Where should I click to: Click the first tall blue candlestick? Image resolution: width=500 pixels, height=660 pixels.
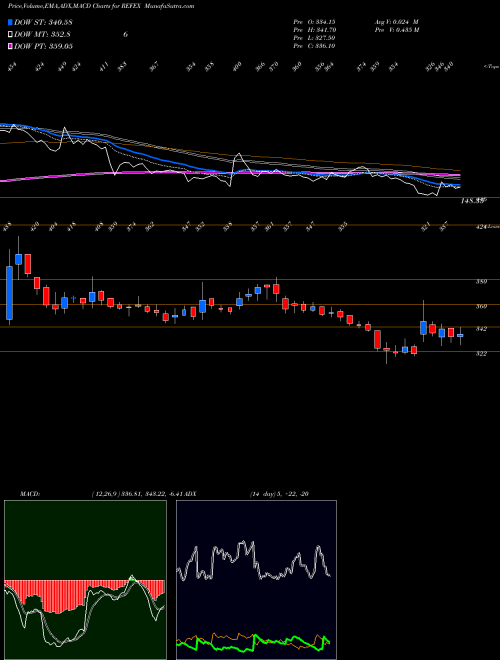tap(9, 293)
